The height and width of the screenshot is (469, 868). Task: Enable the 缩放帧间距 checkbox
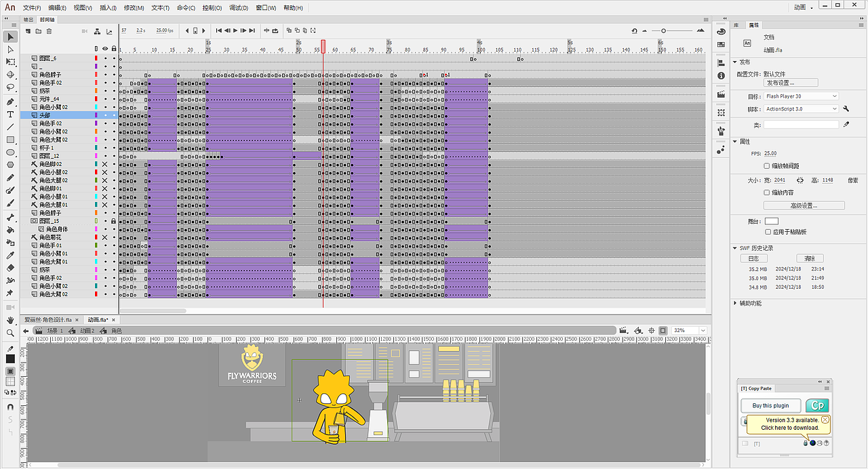(x=767, y=165)
